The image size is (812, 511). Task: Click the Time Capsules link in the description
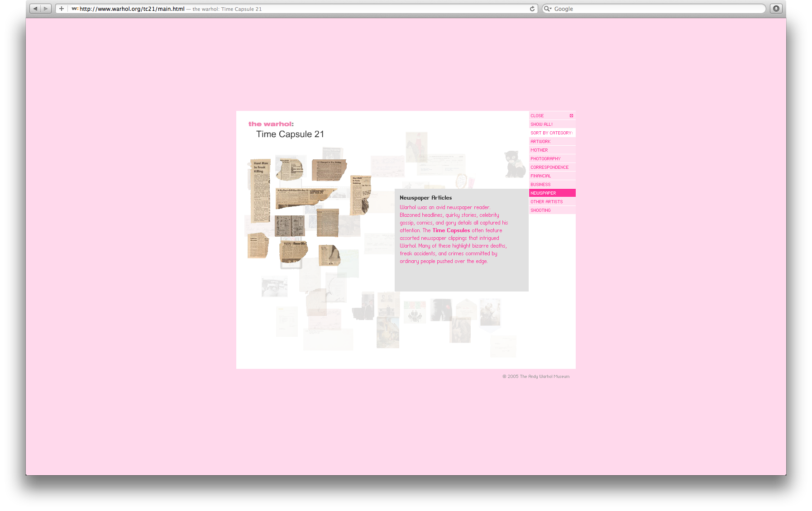click(450, 230)
